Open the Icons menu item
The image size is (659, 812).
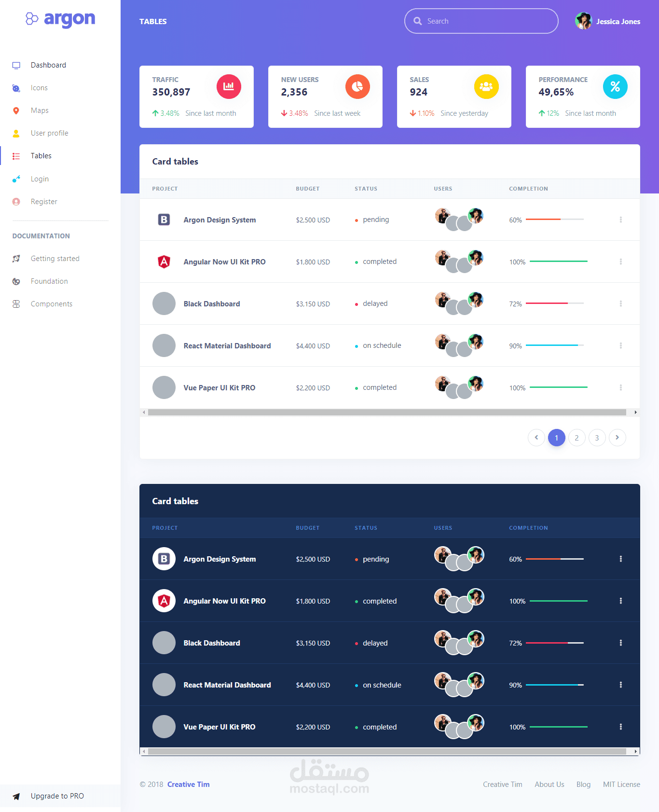pyautogui.click(x=60, y=88)
